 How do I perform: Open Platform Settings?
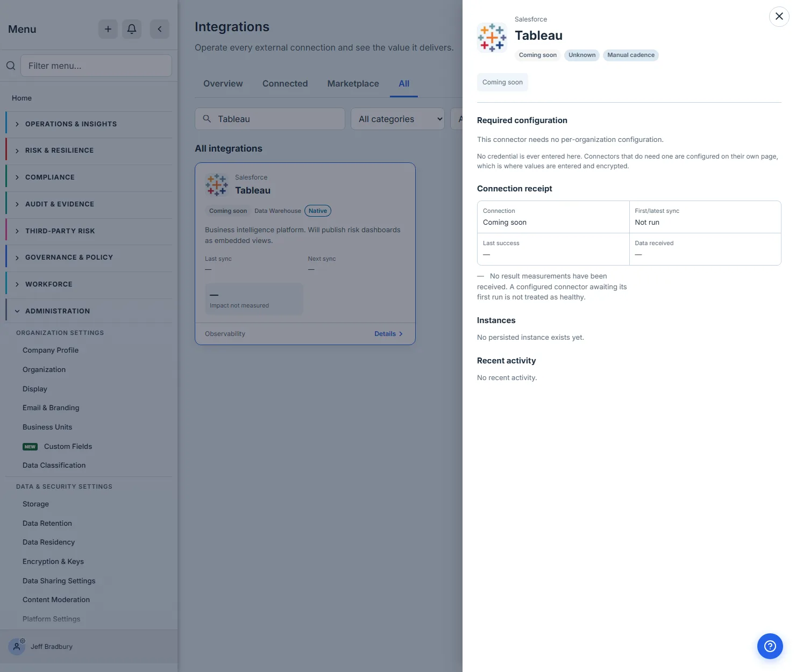(x=51, y=619)
